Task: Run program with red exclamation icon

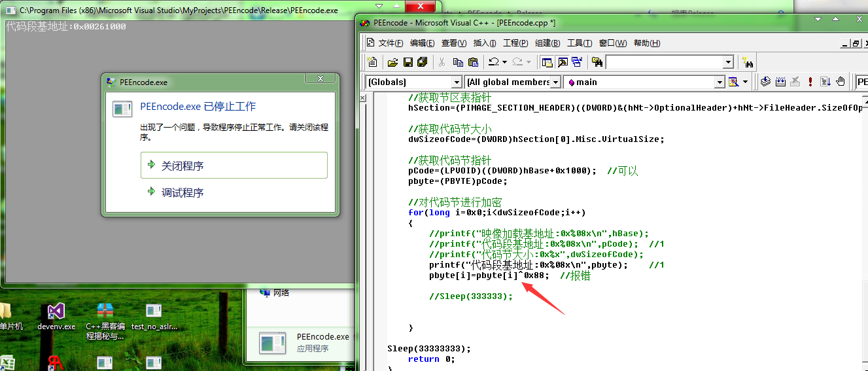Action: [810, 82]
